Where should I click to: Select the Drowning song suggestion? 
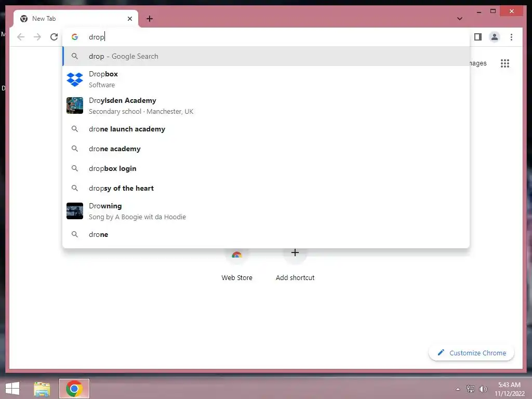266,211
